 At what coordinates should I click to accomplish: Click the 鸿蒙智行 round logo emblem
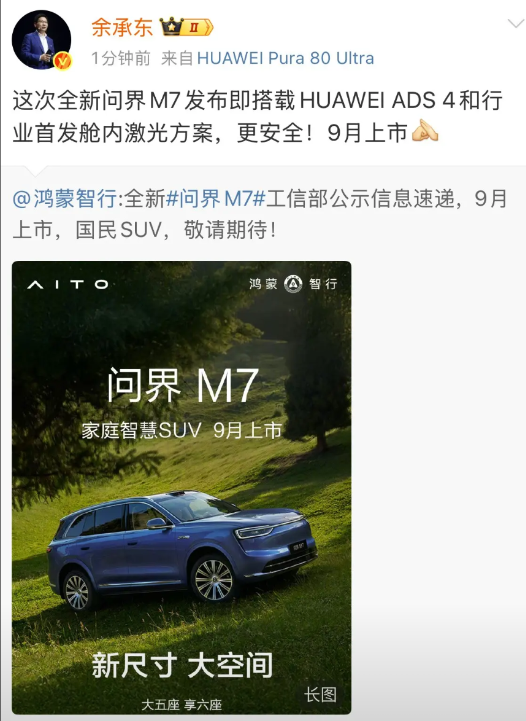pos(293,284)
